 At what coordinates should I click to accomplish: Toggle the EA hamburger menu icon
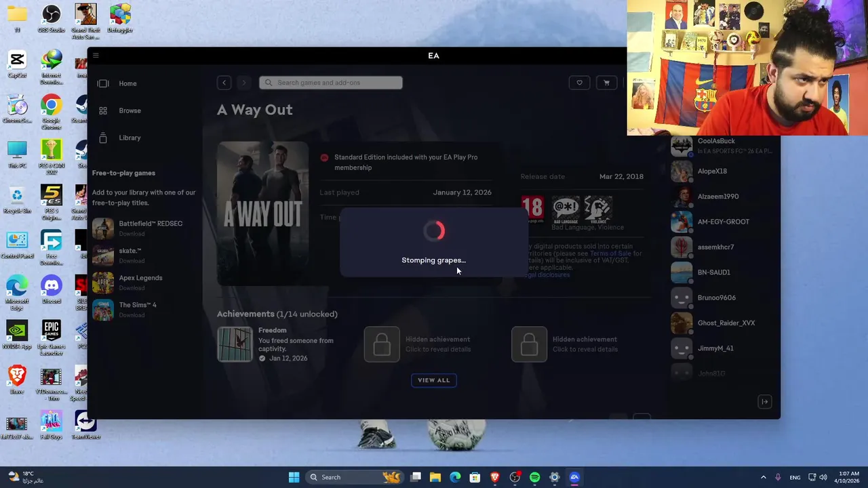coord(96,56)
